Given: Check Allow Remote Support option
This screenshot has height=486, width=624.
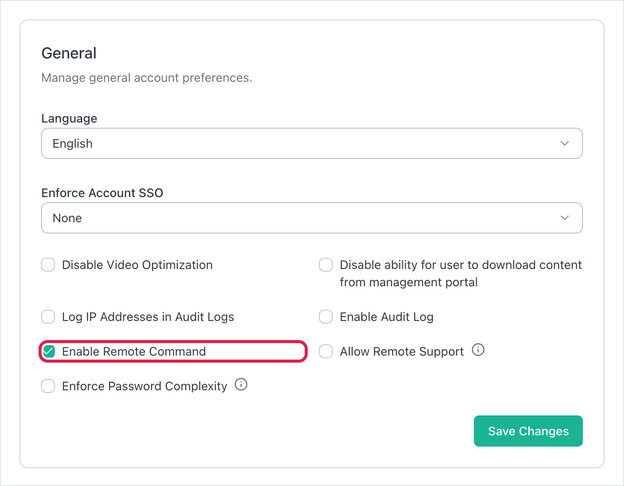Looking at the screenshot, I should point(326,351).
